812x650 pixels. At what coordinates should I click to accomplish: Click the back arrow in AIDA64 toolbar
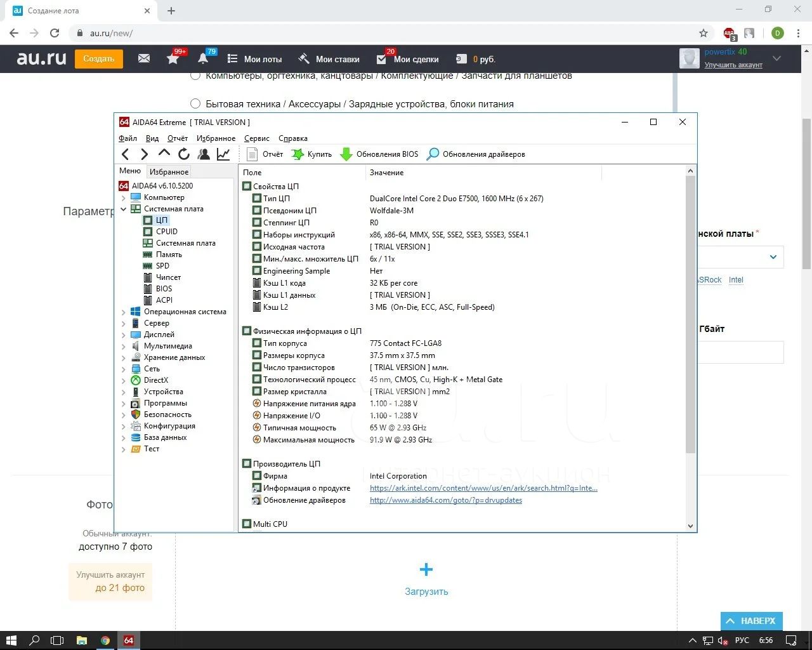126,154
